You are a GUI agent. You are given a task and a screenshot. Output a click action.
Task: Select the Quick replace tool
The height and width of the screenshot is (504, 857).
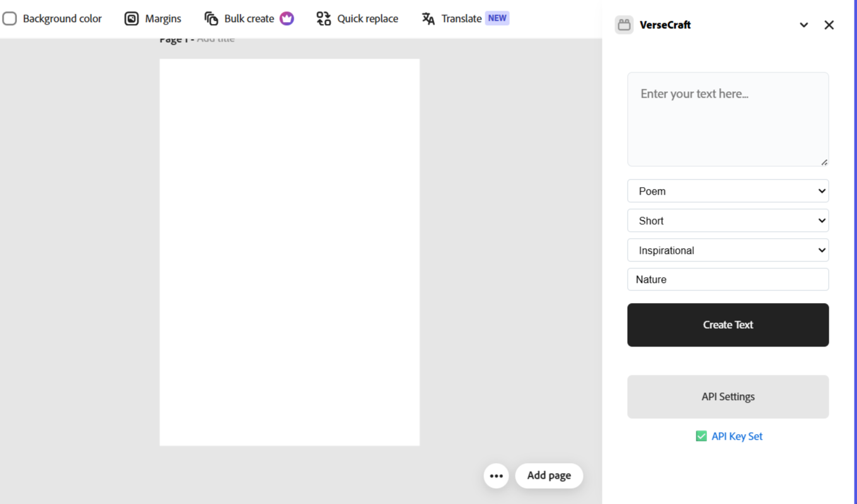click(x=357, y=18)
